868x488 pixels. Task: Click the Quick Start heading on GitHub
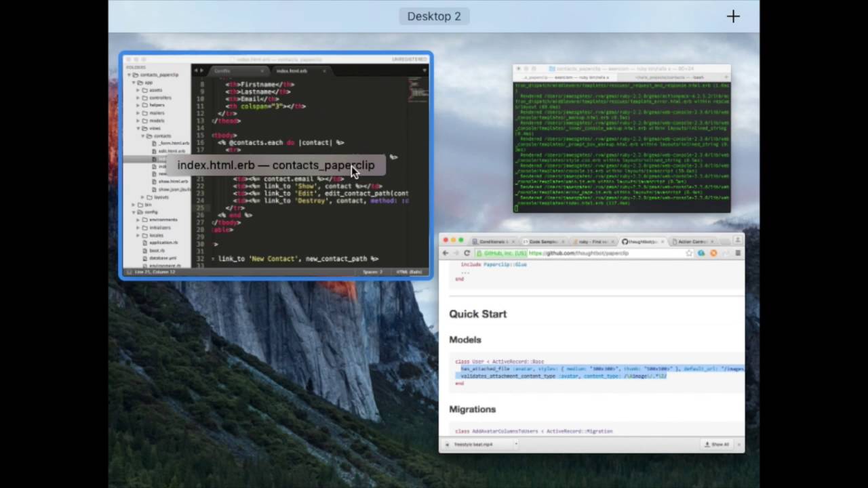pos(477,314)
